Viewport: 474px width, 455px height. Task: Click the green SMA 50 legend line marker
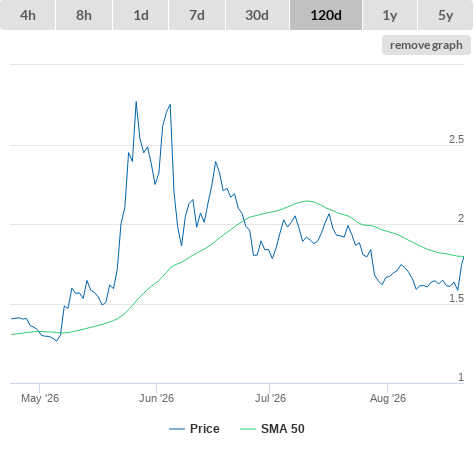pyautogui.click(x=248, y=429)
